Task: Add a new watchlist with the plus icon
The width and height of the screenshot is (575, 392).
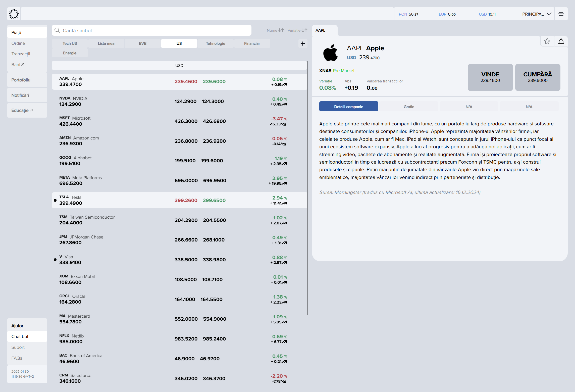Action: tap(303, 43)
